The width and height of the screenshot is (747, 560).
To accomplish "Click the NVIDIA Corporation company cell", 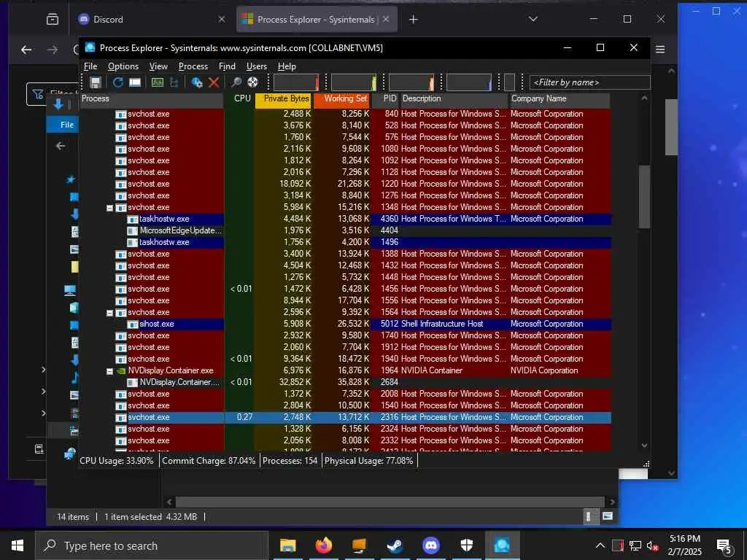I will point(544,370).
